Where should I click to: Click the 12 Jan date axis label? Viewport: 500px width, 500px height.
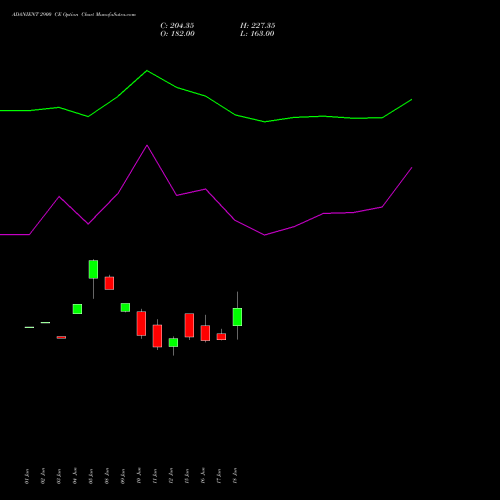click(171, 476)
